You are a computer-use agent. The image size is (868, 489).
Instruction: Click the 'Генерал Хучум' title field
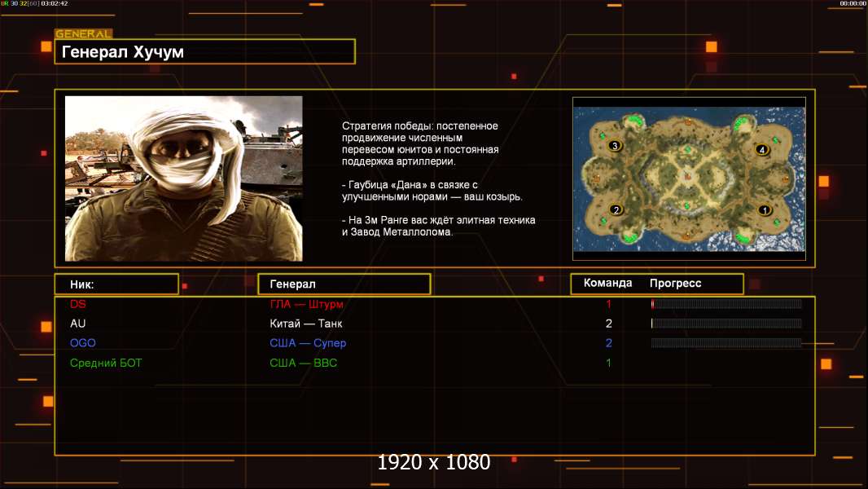coord(205,51)
